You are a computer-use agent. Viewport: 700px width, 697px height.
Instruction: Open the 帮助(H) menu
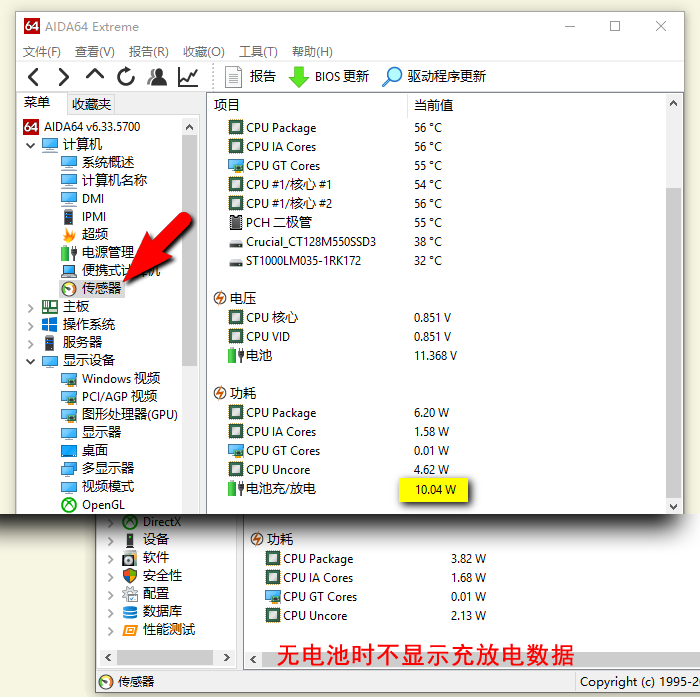click(312, 52)
